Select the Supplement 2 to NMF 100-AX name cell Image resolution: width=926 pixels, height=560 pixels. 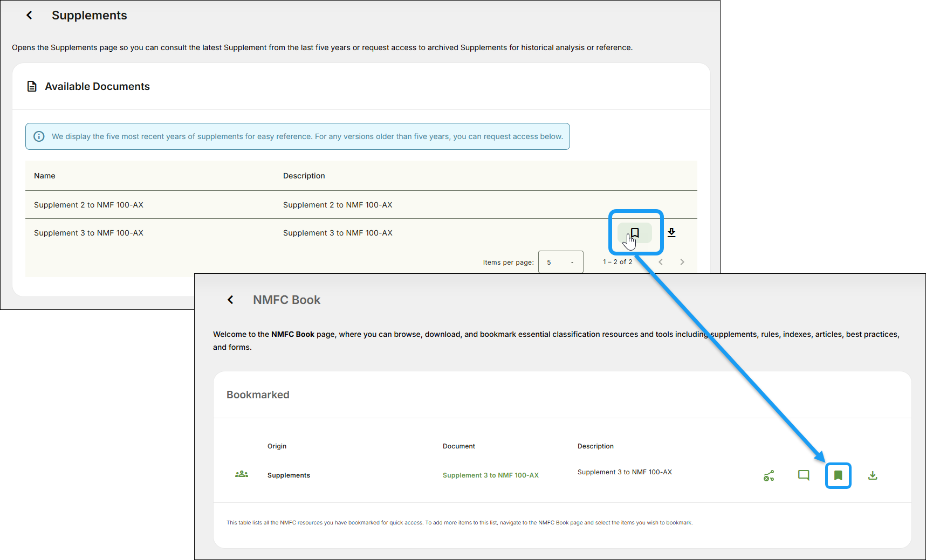tap(89, 205)
